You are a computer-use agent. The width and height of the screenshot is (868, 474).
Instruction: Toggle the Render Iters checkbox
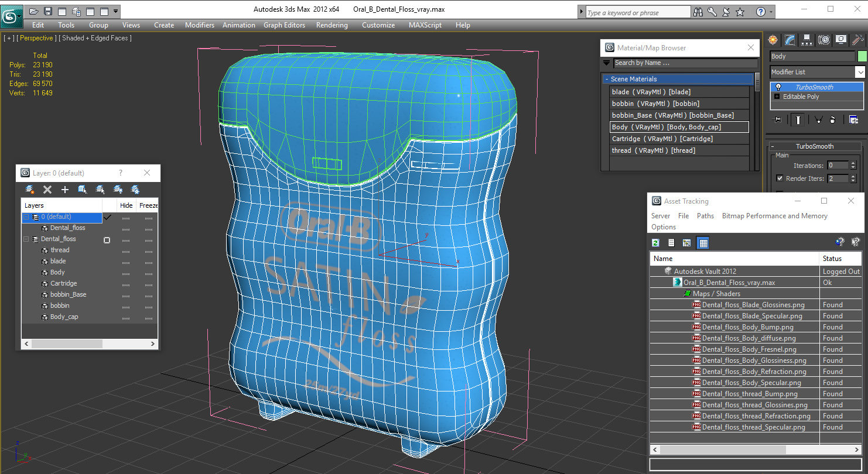[780, 178]
